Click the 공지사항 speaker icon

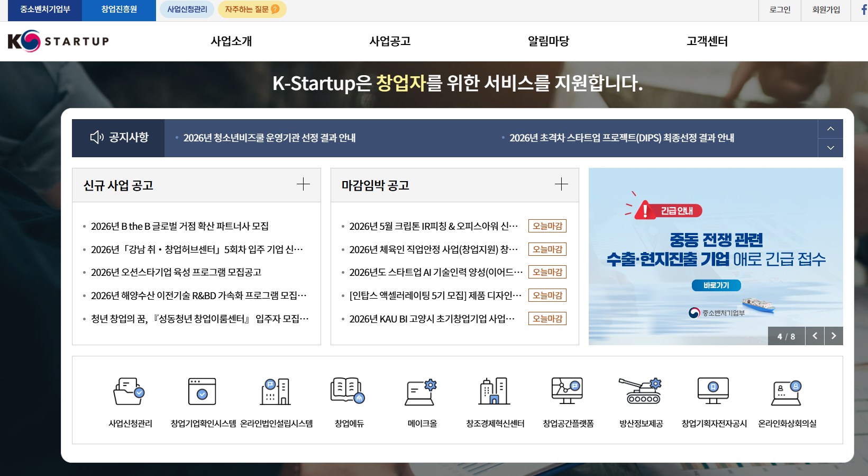(97, 138)
